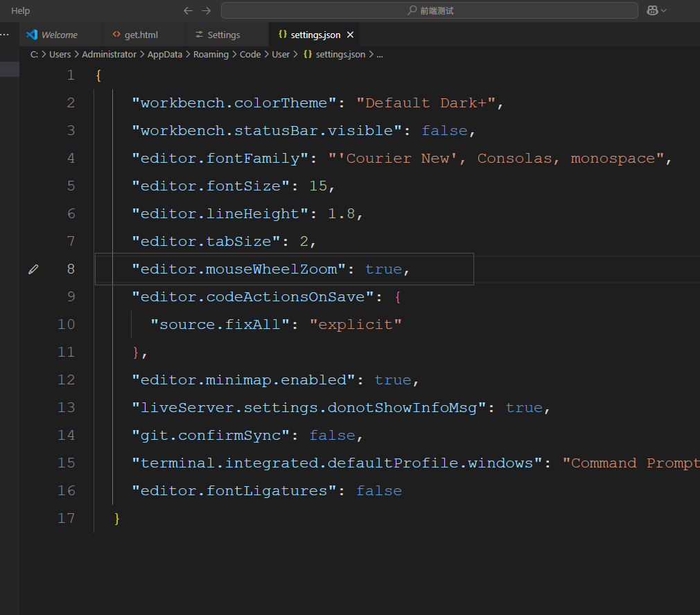Go forward with the right arrow
The image size is (700, 615).
coord(206,10)
